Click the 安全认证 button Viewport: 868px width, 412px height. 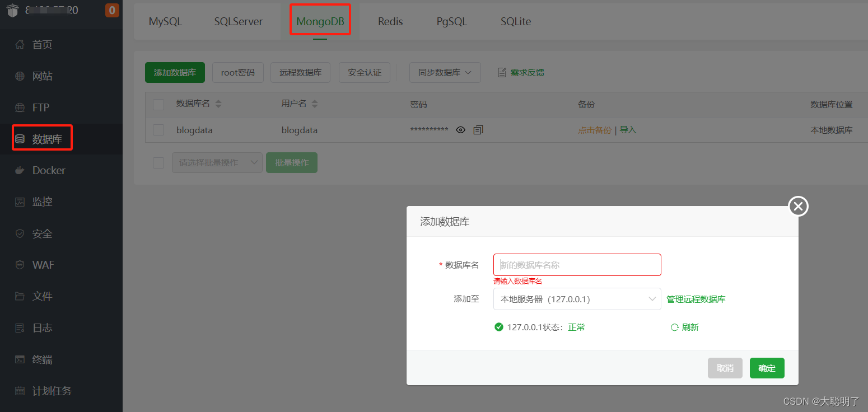365,72
